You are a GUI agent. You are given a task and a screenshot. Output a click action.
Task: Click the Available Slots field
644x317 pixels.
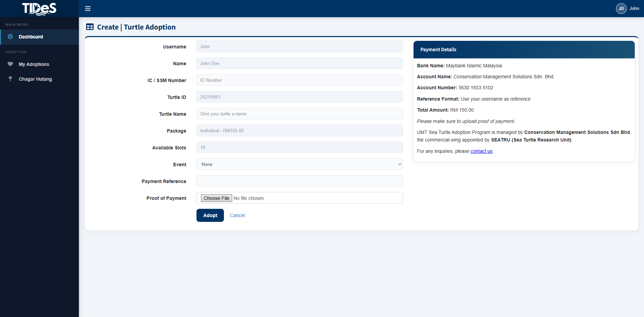[299, 147]
